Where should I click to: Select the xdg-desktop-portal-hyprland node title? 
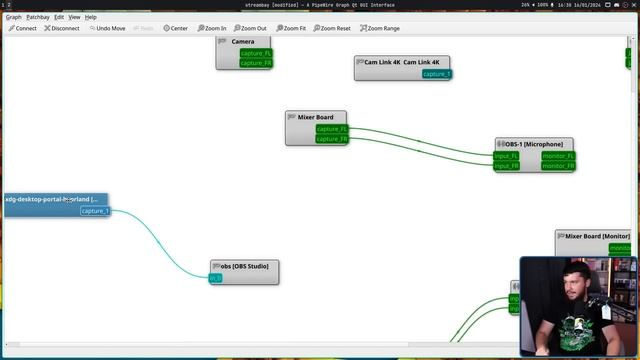[51, 199]
